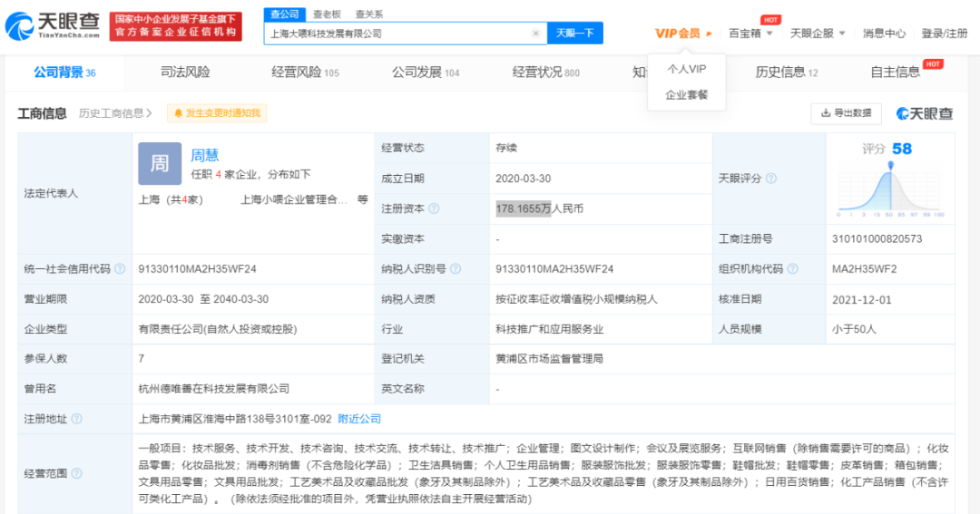
Task: Click the help icon next to 注册地址
Action: (x=77, y=419)
